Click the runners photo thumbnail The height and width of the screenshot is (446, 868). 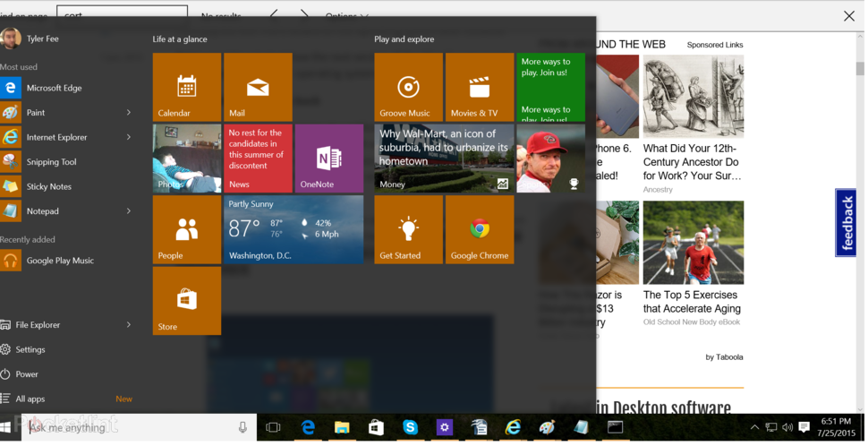coord(694,243)
